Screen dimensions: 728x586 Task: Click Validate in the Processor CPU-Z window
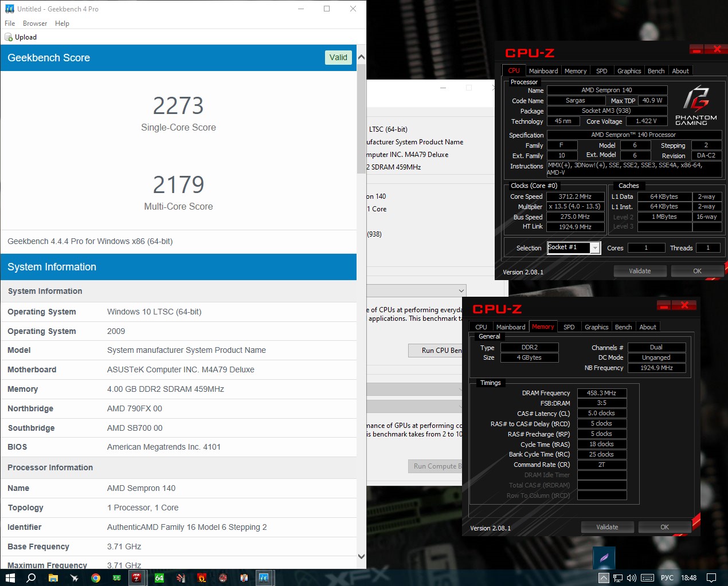[640, 271]
